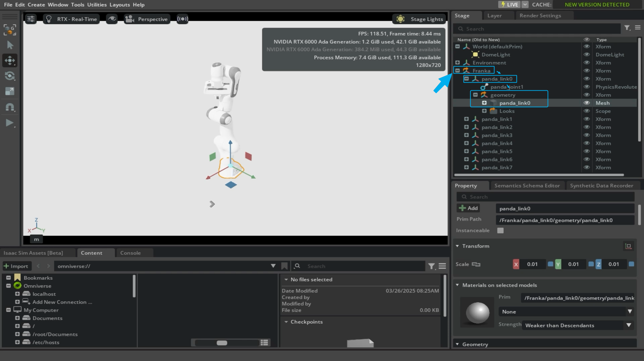Open the viewport settings sliders icon
The width and height of the screenshot is (644, 361).
(31, 19)
